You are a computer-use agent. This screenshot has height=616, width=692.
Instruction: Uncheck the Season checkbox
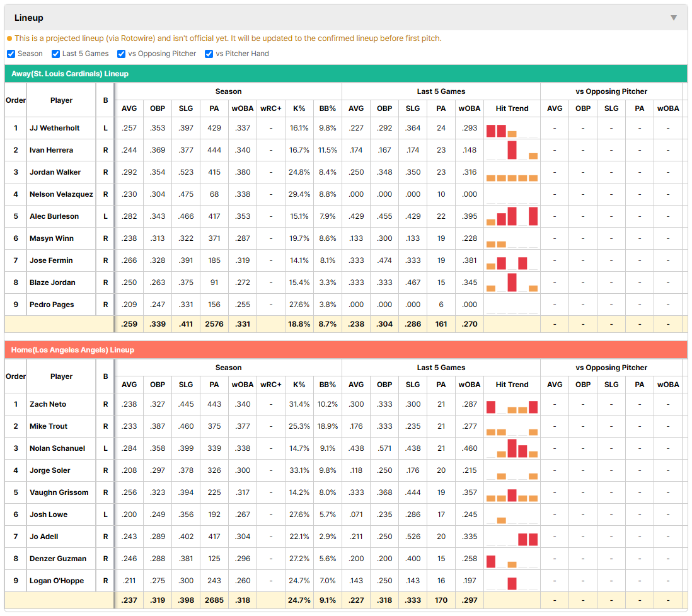(x=11, y=54)
